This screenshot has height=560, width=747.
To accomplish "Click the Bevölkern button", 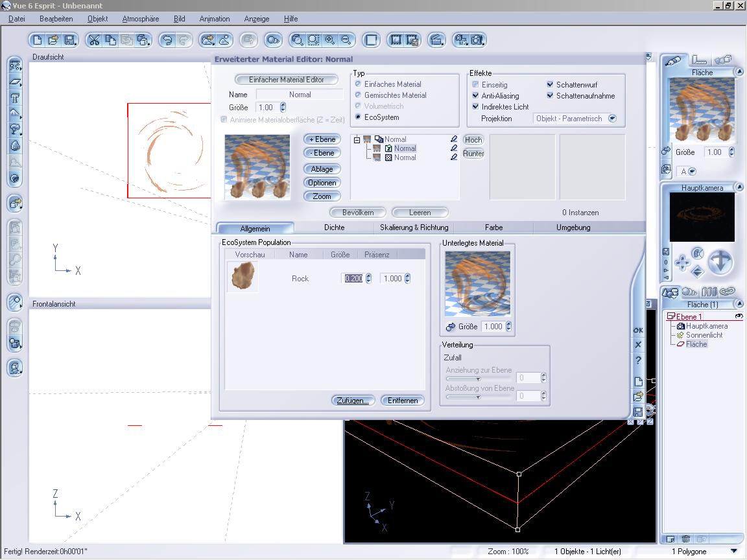I will [358, 213].
